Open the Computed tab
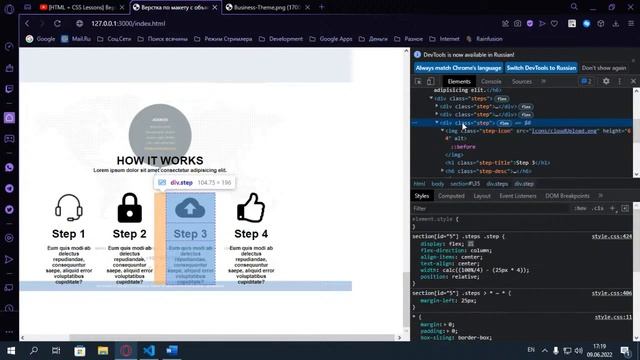Screen dimensions: 640x360 click(x=451, y=196)
